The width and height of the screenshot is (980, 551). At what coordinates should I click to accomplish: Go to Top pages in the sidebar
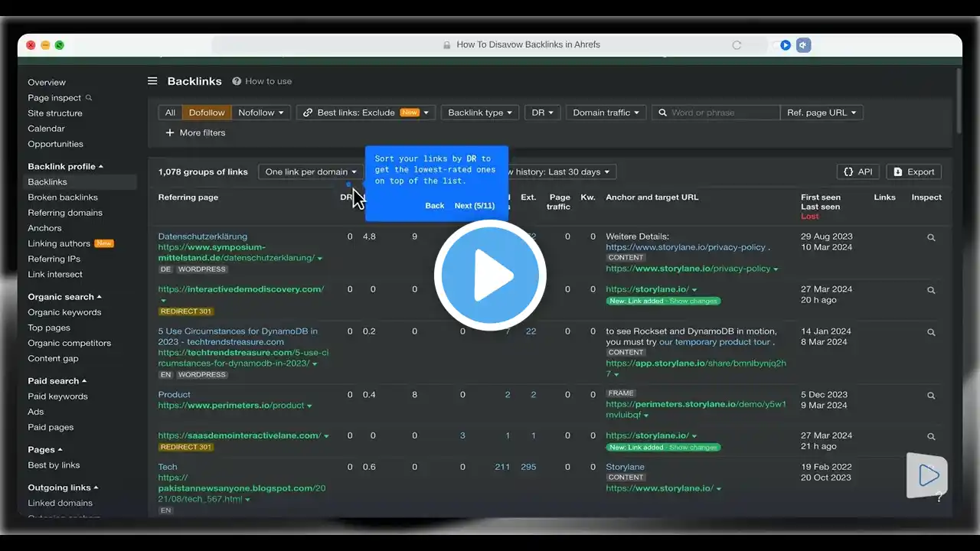(x=49, y=328)
